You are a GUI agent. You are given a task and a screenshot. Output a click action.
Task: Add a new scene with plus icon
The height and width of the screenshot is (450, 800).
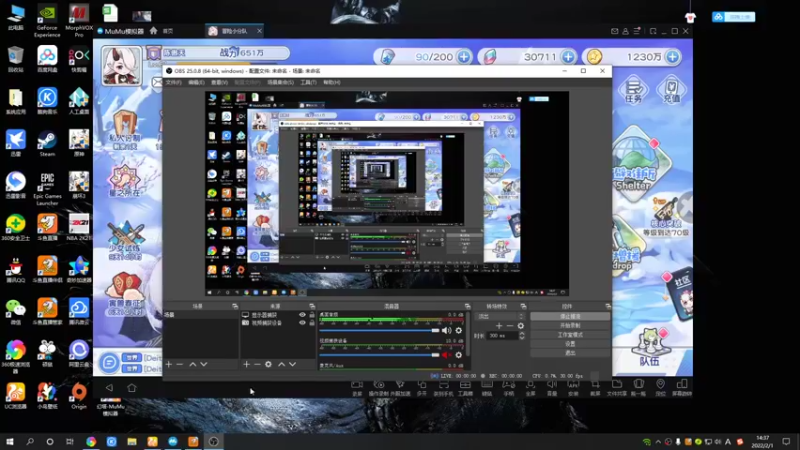[x=168, y=364]
